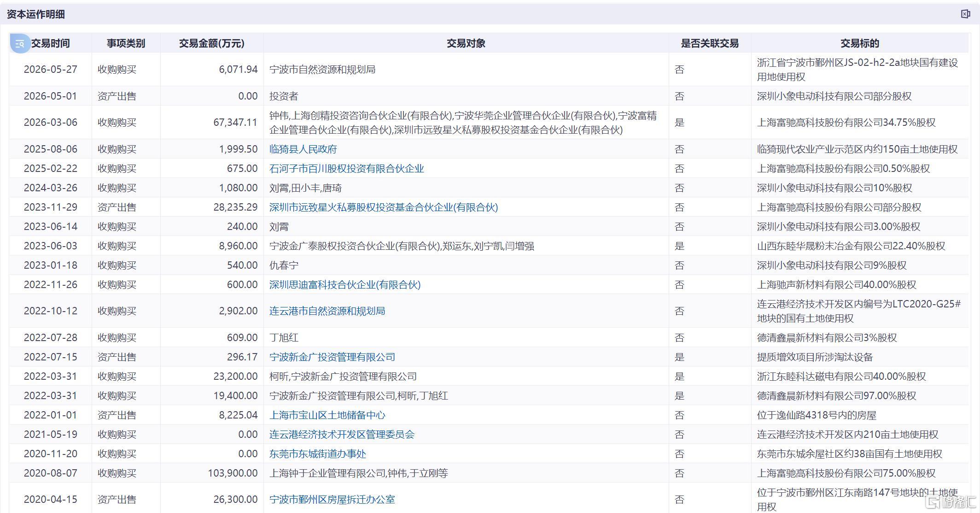Select the amount cell 8,960.00
This screenshot has height=513, width=980.
tap(238, 246)
